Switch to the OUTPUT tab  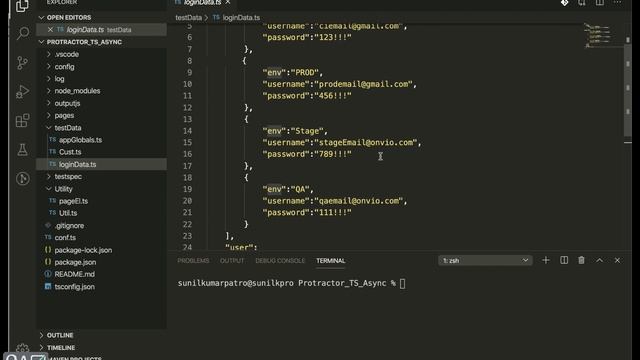coord(232,260)
